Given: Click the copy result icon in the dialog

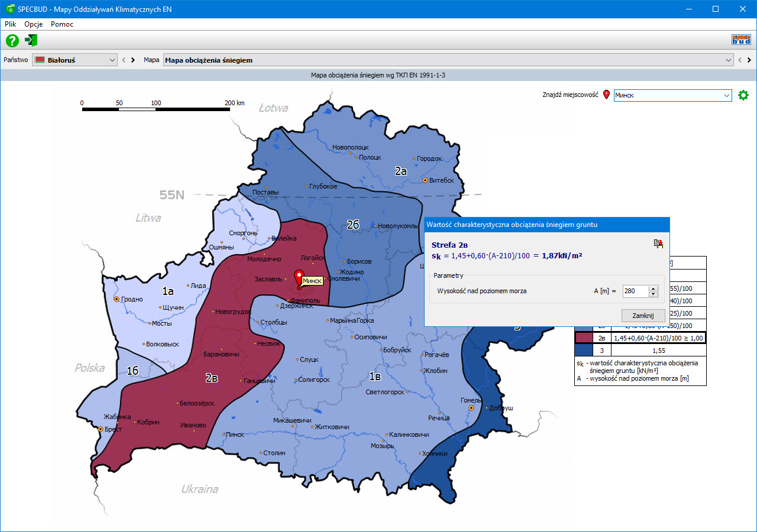Looking at the screenshot, I should pos(658,244).
